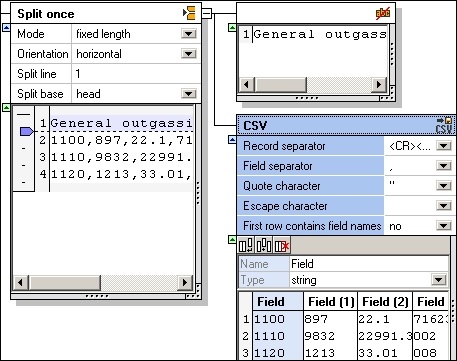This screenshot has height=361, width=457.
Task: Click the CSV export icon in header
Action: coord(445,125)
